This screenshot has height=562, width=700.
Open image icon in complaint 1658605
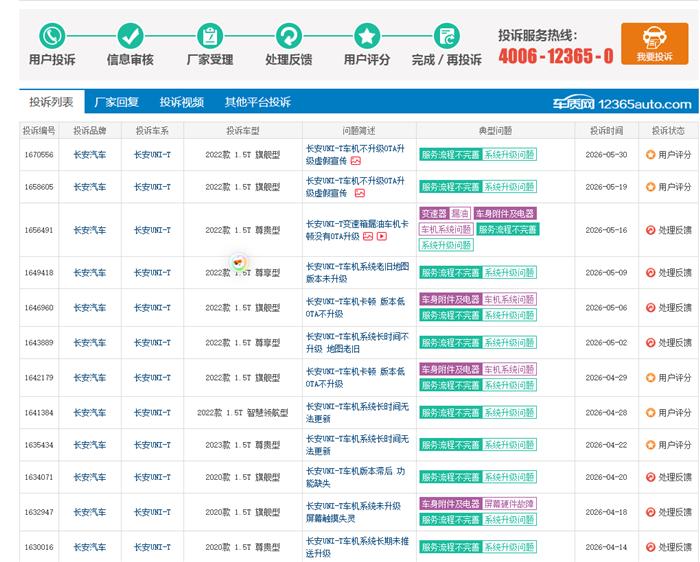360,193
